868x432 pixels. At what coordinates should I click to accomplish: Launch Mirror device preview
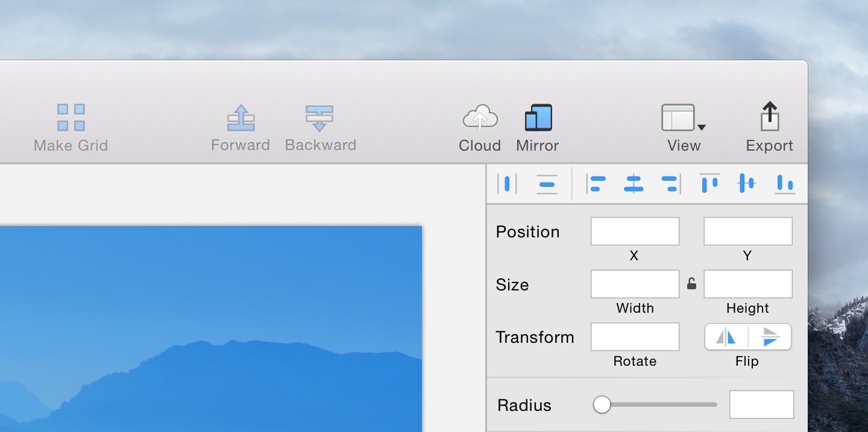pyautogui.click(x=538, y=117)
